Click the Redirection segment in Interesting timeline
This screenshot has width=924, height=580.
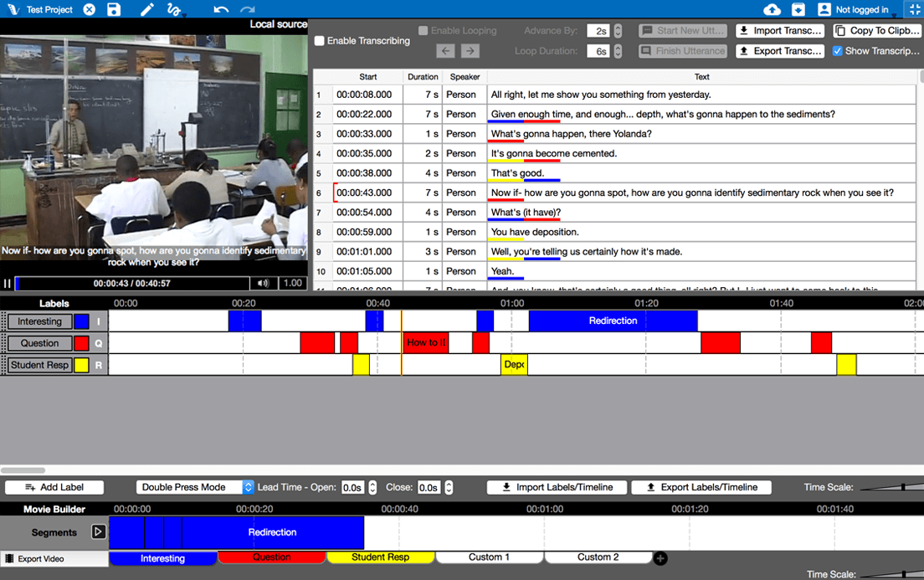click(x=613, y=321)
